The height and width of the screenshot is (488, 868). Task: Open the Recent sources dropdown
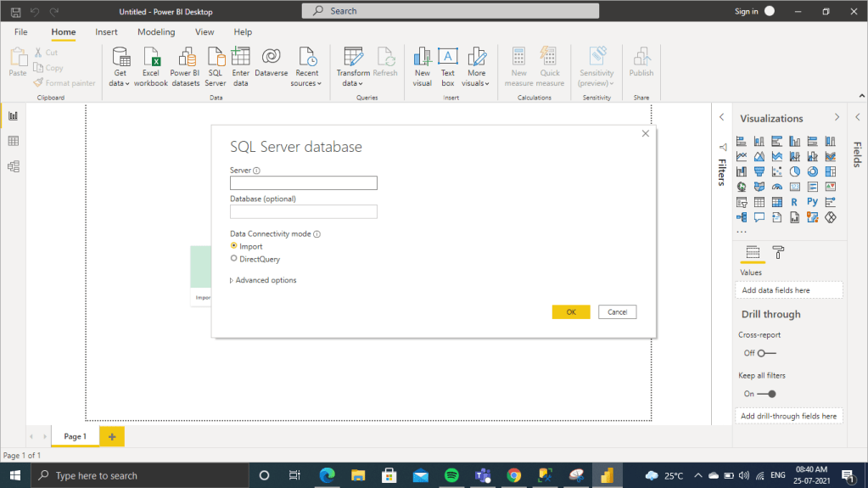pos(306,83)
